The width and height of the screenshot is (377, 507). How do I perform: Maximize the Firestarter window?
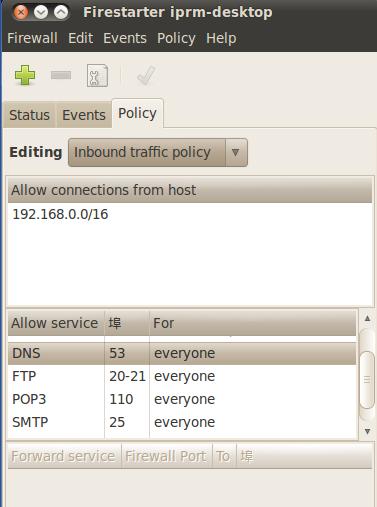click(61, 12)
